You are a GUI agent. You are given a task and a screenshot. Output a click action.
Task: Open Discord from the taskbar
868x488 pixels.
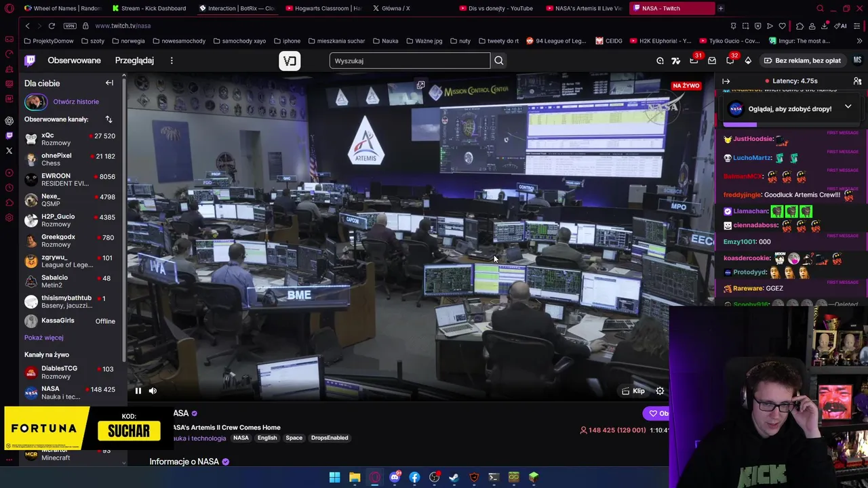(395, 477)
